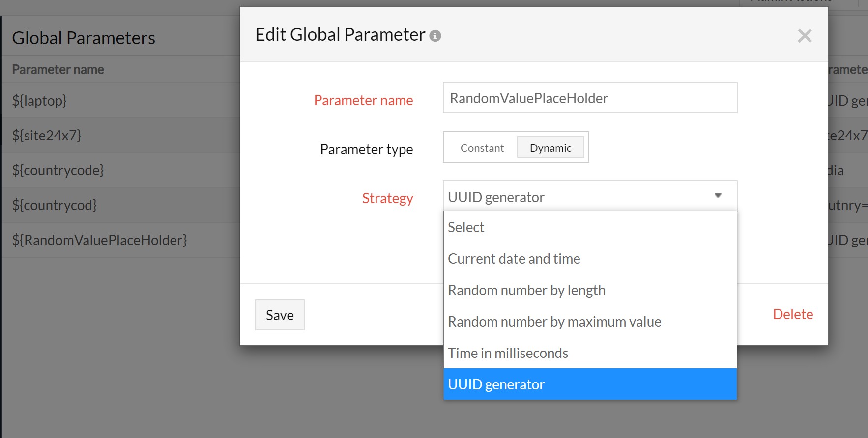Select the ${site24x7} parameter row
The height and width of the screenshot is (438, 868).
[47, 136]
